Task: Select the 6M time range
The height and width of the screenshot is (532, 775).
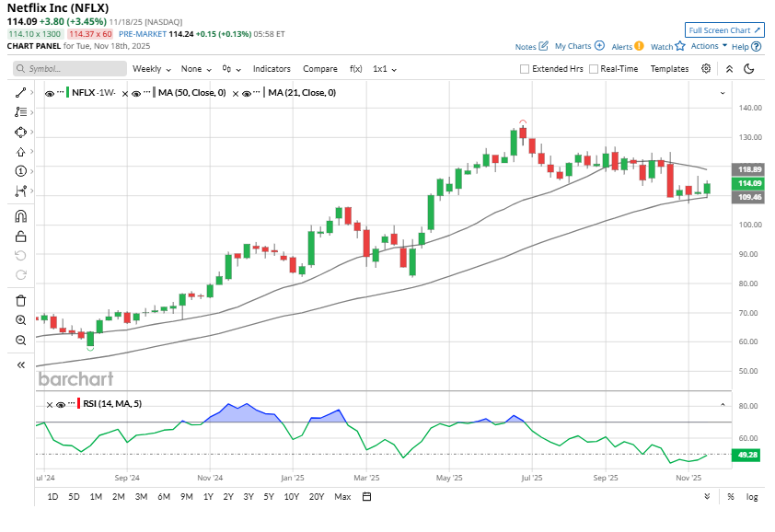Action: point(164,497)
